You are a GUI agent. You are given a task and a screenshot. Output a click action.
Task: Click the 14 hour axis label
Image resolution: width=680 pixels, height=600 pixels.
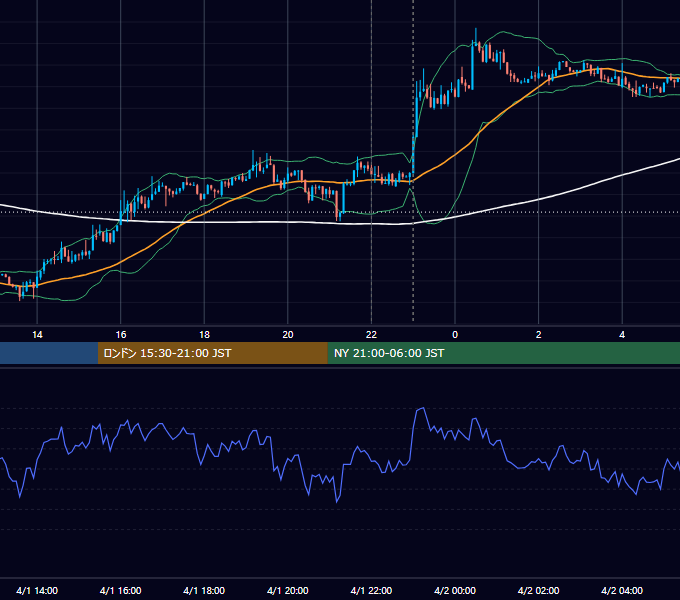coord(37,335)
